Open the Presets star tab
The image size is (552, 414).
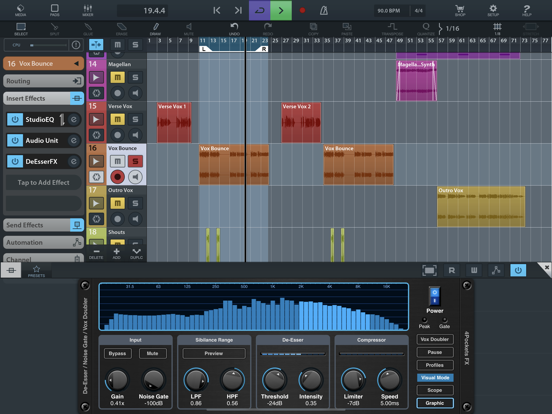(36, 271)
